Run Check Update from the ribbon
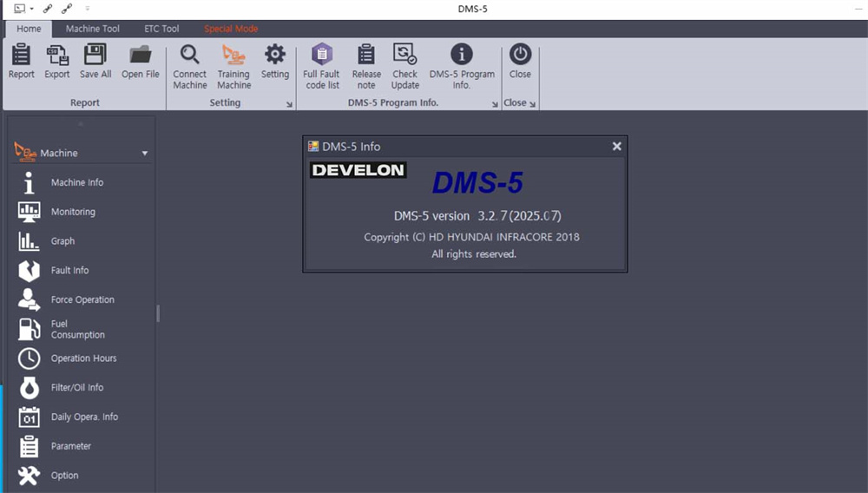This screenshot has height=493, width=868. pyautogui.click(x=404, y=56)
